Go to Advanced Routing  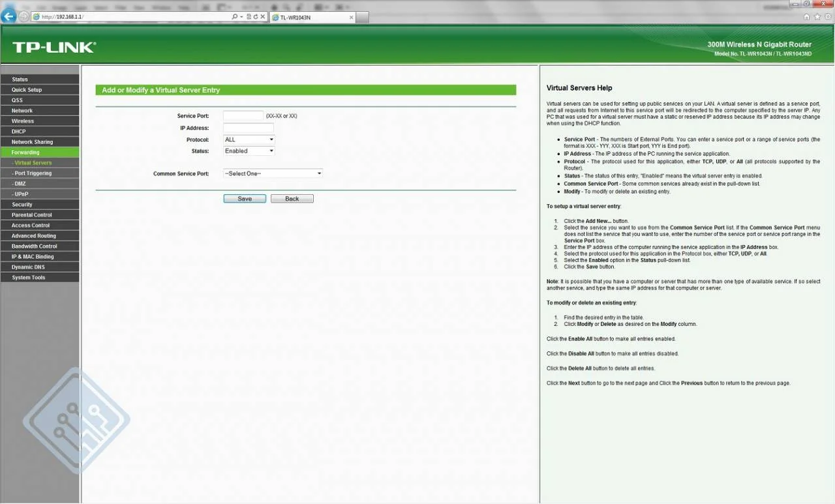pyautogui.click(x=40, y=236)
